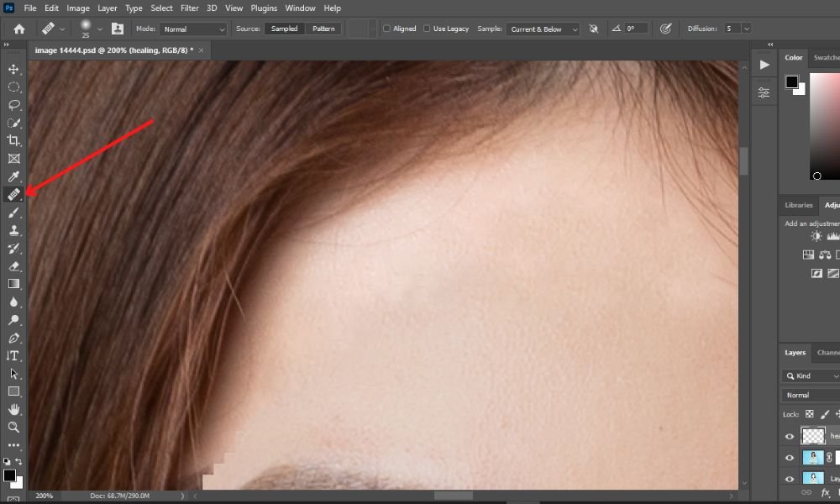840x504 pixels.
Task: Select the Eyedropper tool
Action: tap(13, 176)
